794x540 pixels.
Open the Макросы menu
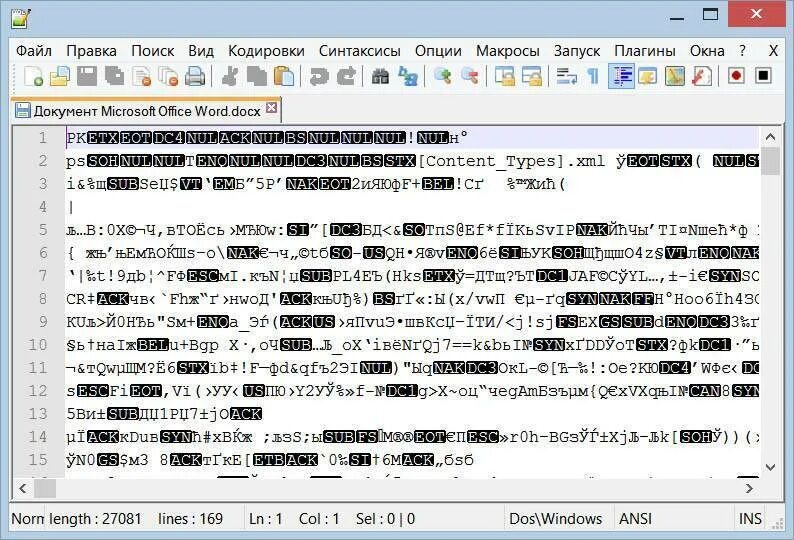coord(507,51)
